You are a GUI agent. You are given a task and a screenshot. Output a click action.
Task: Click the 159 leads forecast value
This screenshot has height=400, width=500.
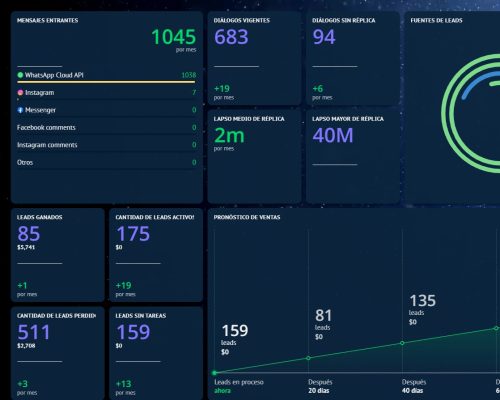[235, 331]
